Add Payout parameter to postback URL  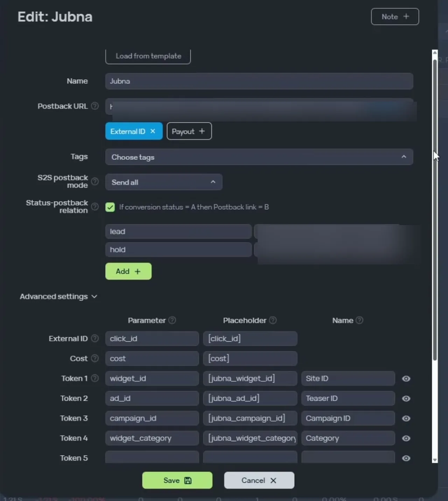pos(189,131)
